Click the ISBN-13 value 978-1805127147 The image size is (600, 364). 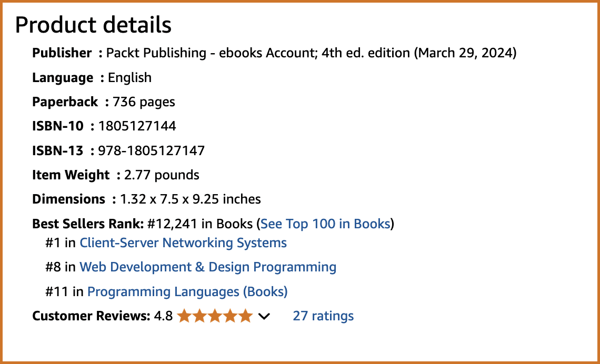152,150
